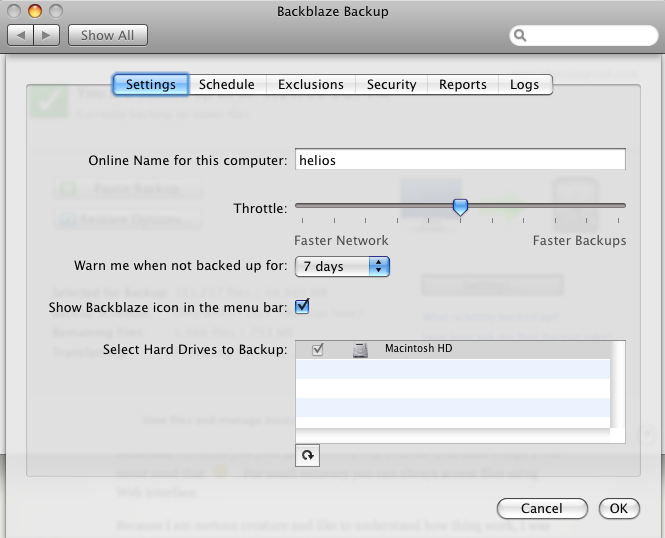Confirm settings with the OK button
Image resolution: width=665 pixels, height=538 pixels.
pos(619,508)
